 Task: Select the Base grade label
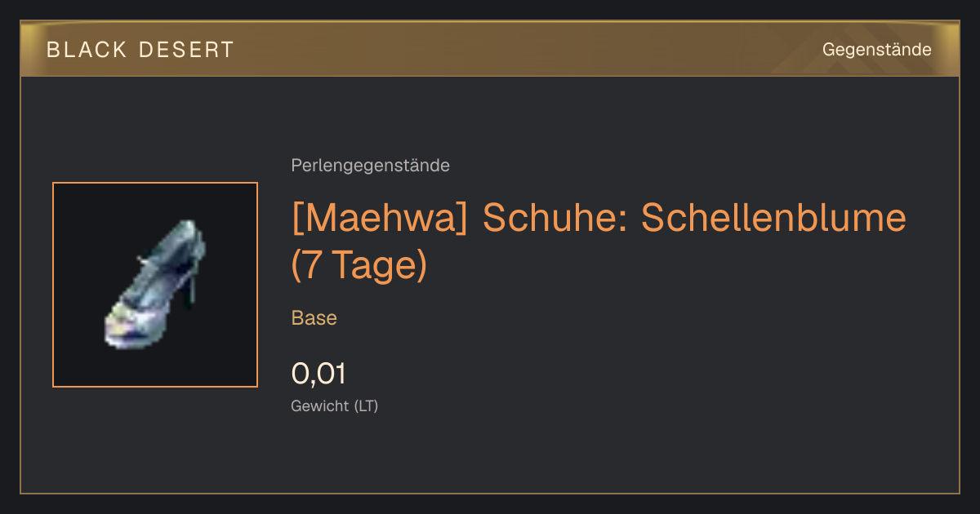(x=314, y=318)
